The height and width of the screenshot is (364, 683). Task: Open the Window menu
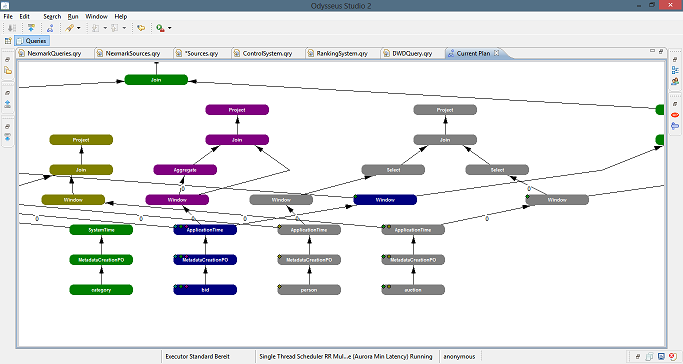[96, 17]
